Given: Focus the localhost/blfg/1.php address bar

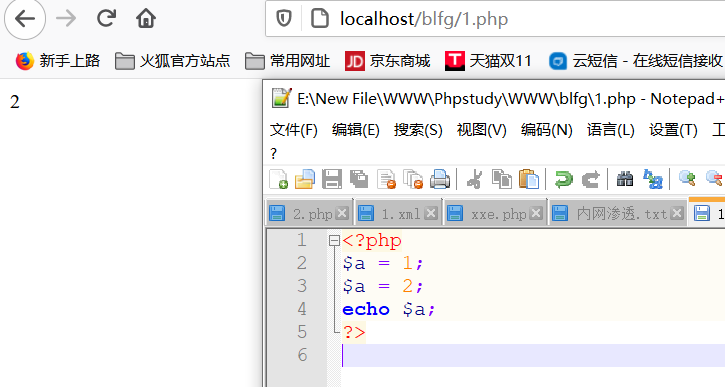Looking at the screenshot, I should click(x=495, y=19).
